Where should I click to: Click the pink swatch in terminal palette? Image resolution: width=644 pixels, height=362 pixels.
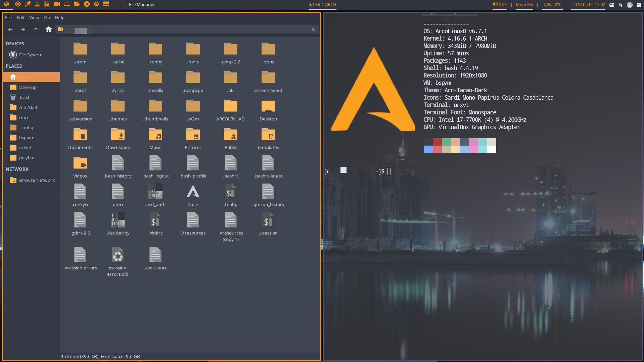pos(473,142)
